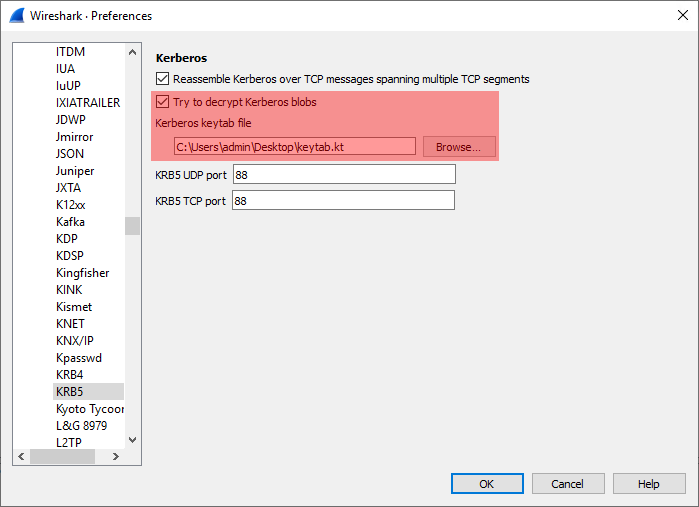Select Jmirror protocol entry
This screenshot has width=699, height=507.
(74, 136)
